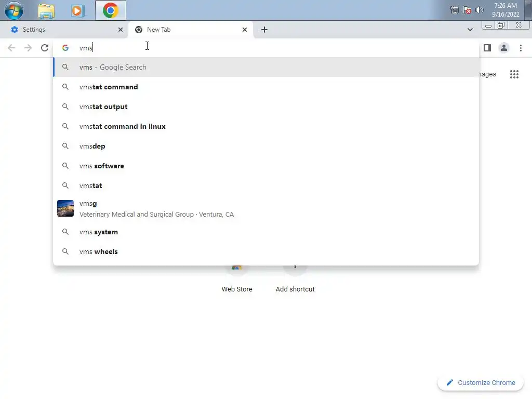Toggle the side panel icon
532x399 pixels.
(x=487, y=48)
